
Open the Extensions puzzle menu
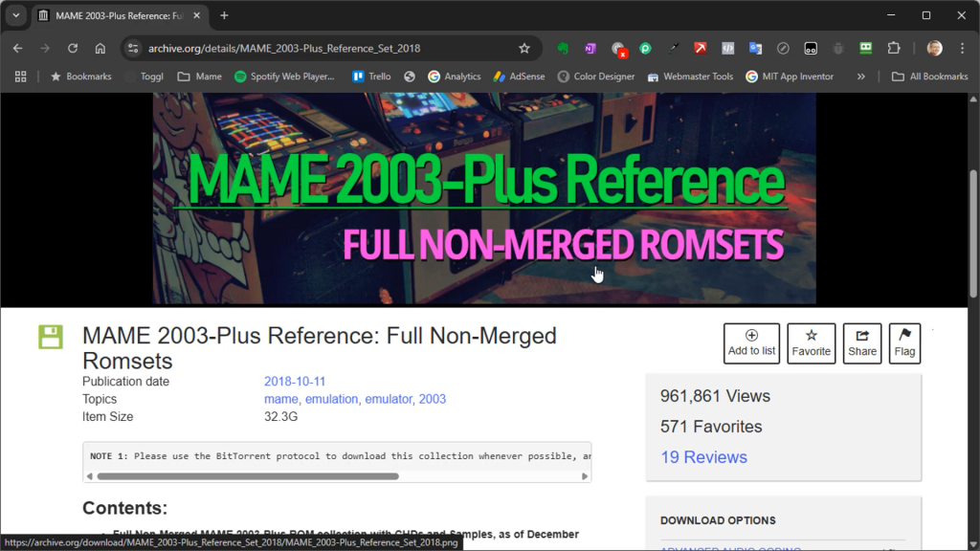[x=894, y=48]
